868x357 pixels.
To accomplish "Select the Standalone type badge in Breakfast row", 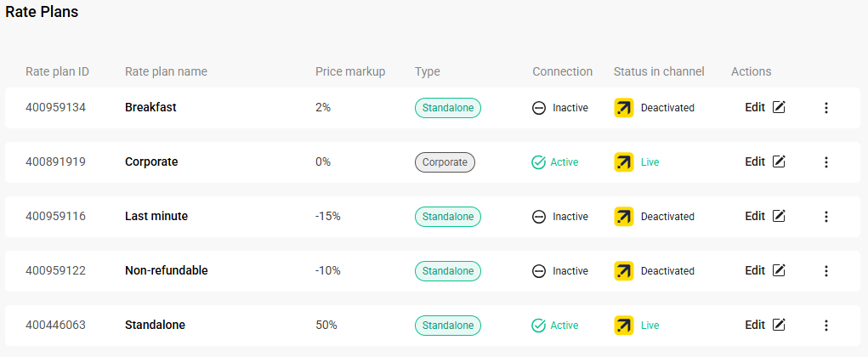I will (x=448, y=108).
